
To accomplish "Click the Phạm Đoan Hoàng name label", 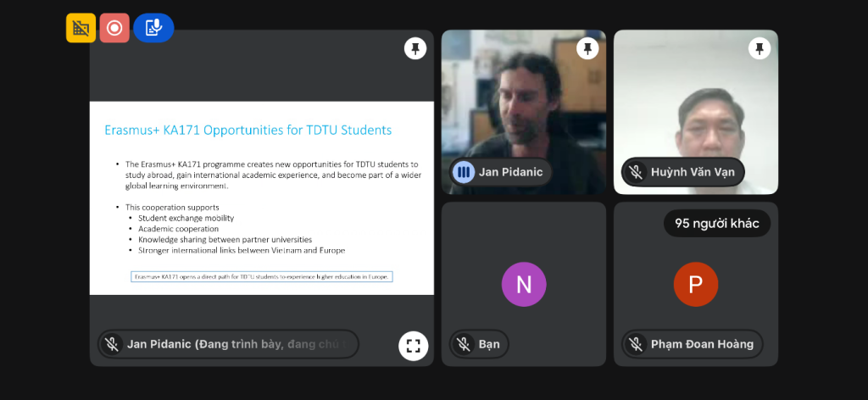I will [702, 344].
